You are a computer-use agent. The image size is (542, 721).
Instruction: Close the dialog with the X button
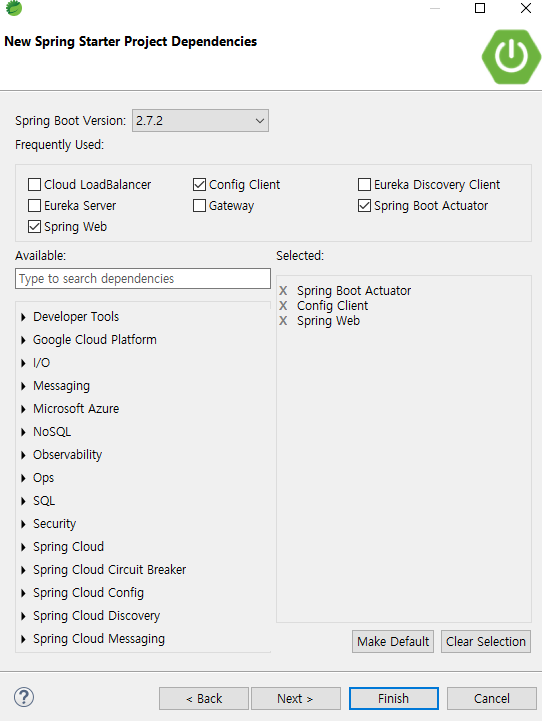(x=526, y=8)
